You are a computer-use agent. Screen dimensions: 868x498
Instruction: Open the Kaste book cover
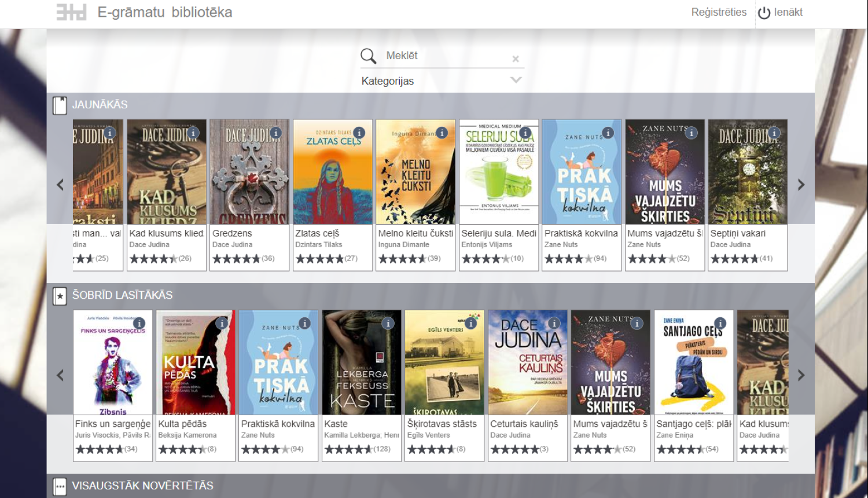pyautogui.click(x=361, y=361)
